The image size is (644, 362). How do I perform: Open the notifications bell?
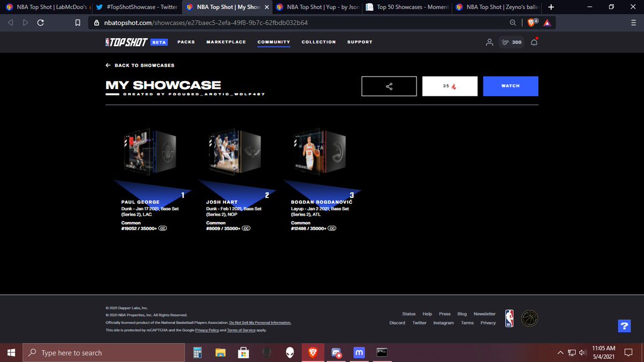point(534,42)
